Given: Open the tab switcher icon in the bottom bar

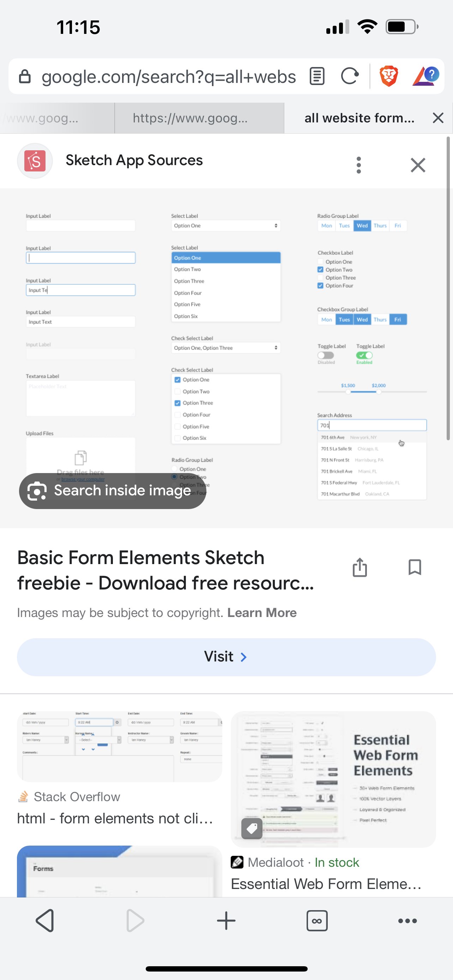Looking at the screenshot, I should point(317,921).
